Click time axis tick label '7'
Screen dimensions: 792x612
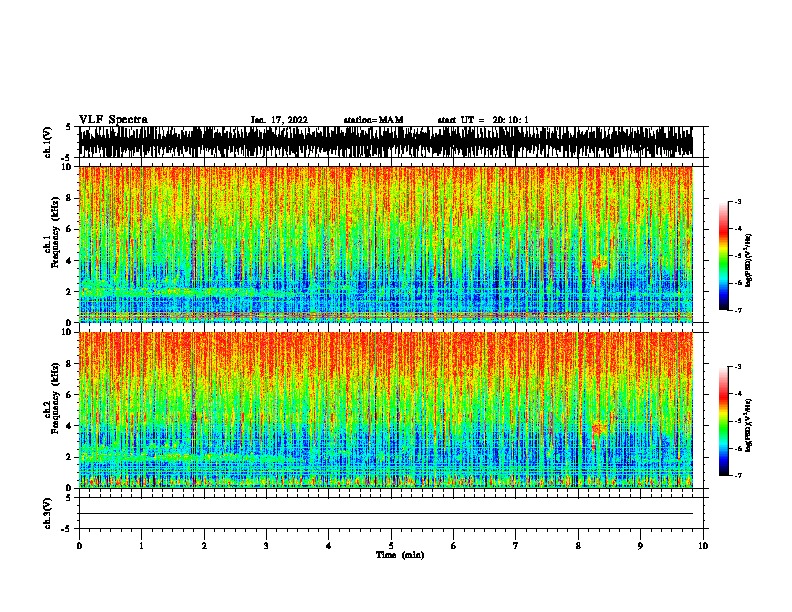(x=516, y=546)
